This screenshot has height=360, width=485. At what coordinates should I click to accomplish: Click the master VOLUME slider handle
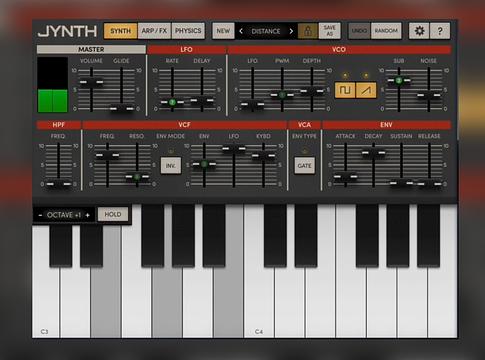pos(91,82)
